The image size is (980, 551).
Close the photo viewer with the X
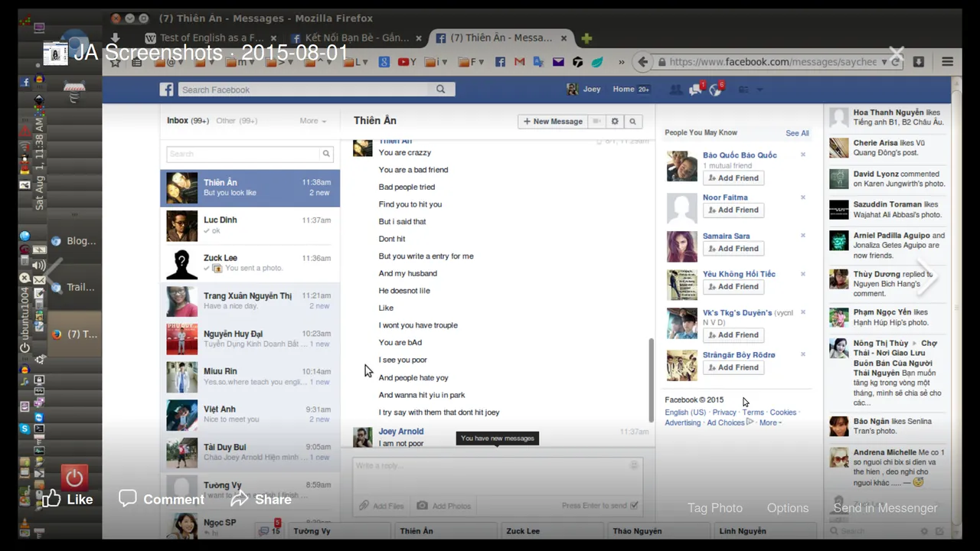[x=897, y=54]
